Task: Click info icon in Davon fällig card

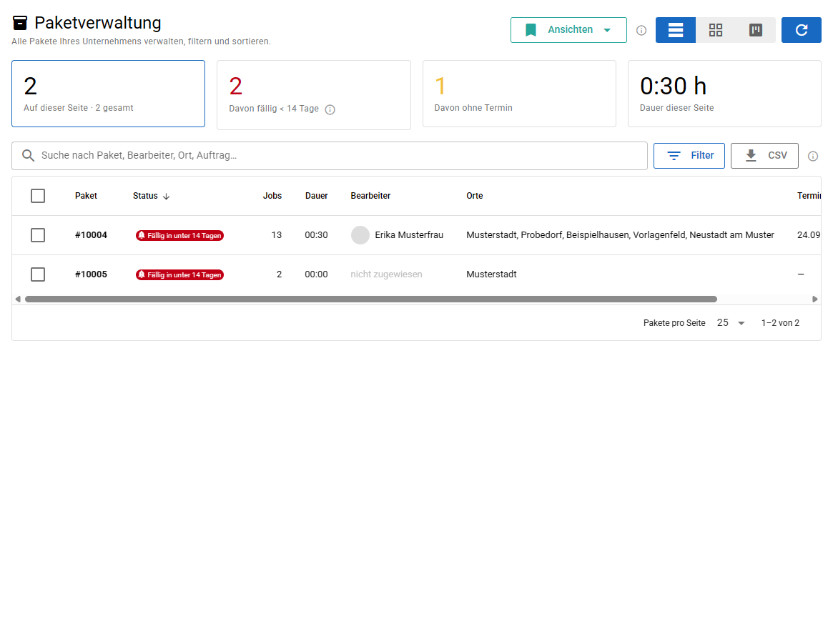Action: [330, 110]
